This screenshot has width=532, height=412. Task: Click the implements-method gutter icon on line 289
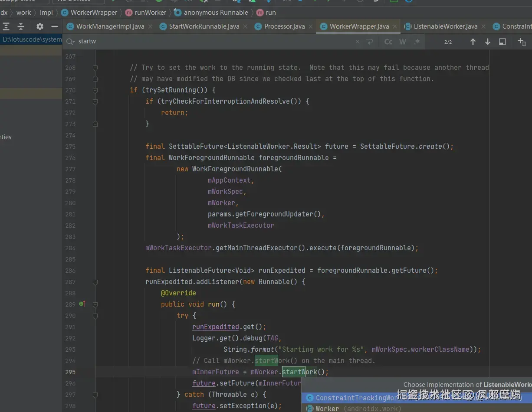point(82,304)
